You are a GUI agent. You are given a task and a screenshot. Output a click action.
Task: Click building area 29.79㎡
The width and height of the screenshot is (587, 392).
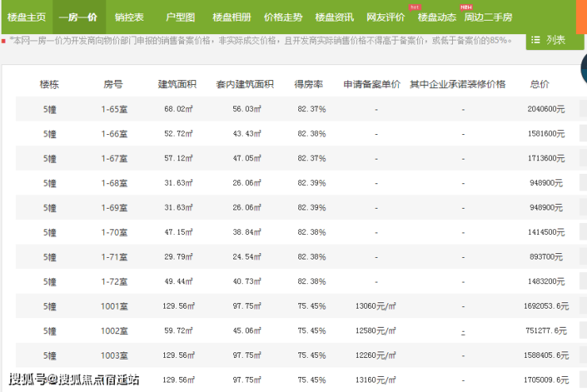[178, 257]
